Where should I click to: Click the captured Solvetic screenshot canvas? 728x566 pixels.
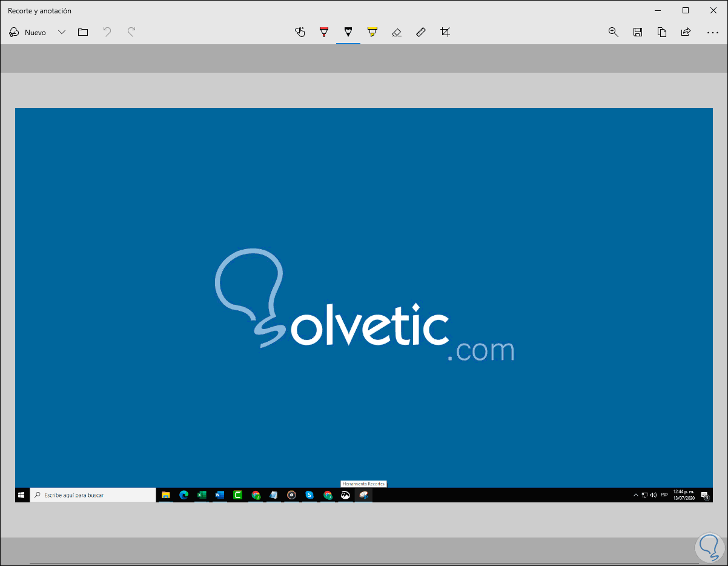click(x=364, y=305)
